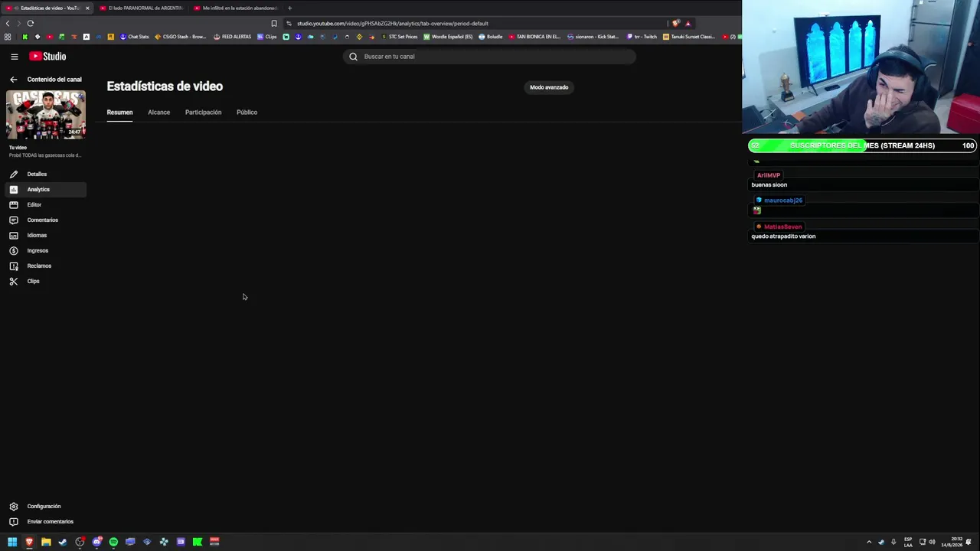Screen dimensions: 980x551
Task: Open Steam from the taskbar
Action: tap(63, 542)
